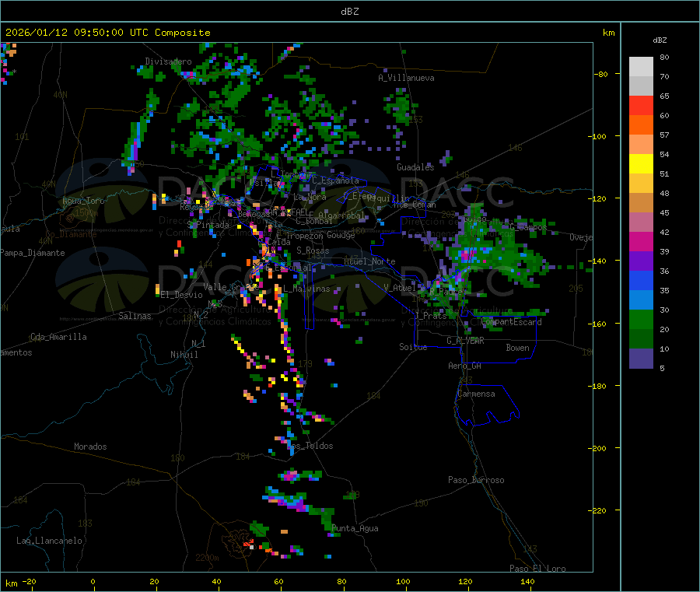Click the Lag.Llancanelo map label
This screenshot has width=700, height=592.
pyautogui.click(x=49, y=541)
